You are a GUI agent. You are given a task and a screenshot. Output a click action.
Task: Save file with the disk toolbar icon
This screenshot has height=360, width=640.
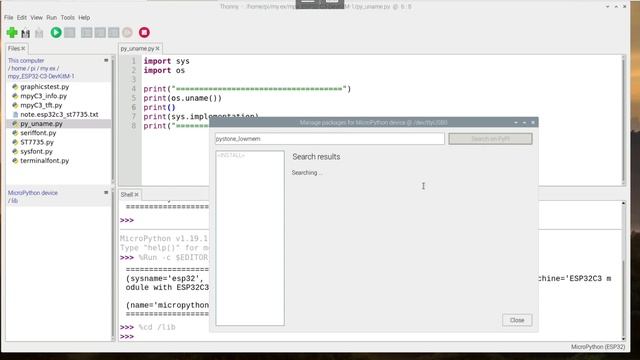(39, 33)
